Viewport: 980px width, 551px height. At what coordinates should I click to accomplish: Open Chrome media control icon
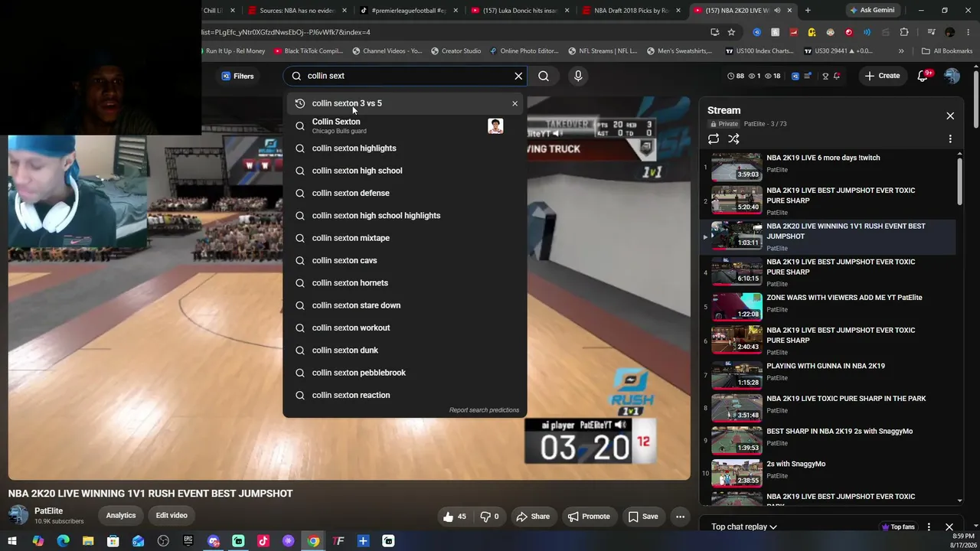coord(931,32)
